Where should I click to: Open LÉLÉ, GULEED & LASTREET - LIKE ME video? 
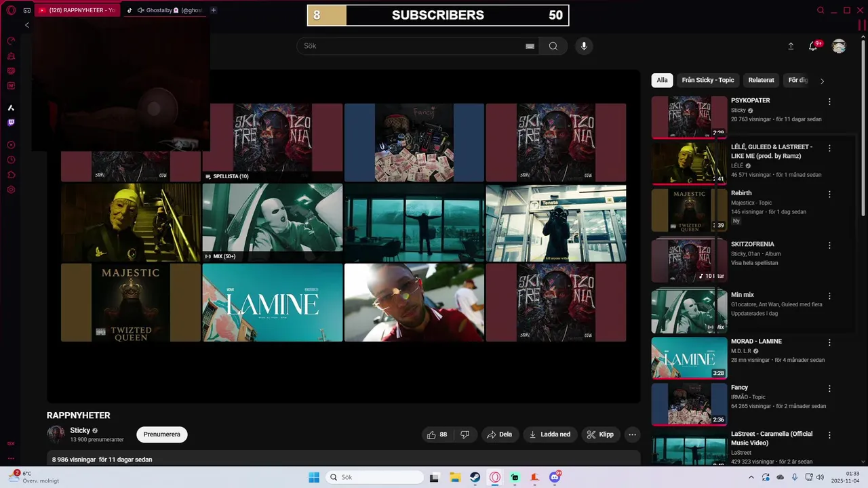772,151
